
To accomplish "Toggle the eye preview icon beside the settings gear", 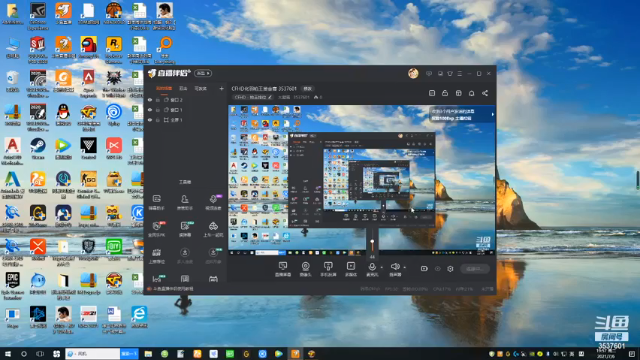I will point(438,269).
